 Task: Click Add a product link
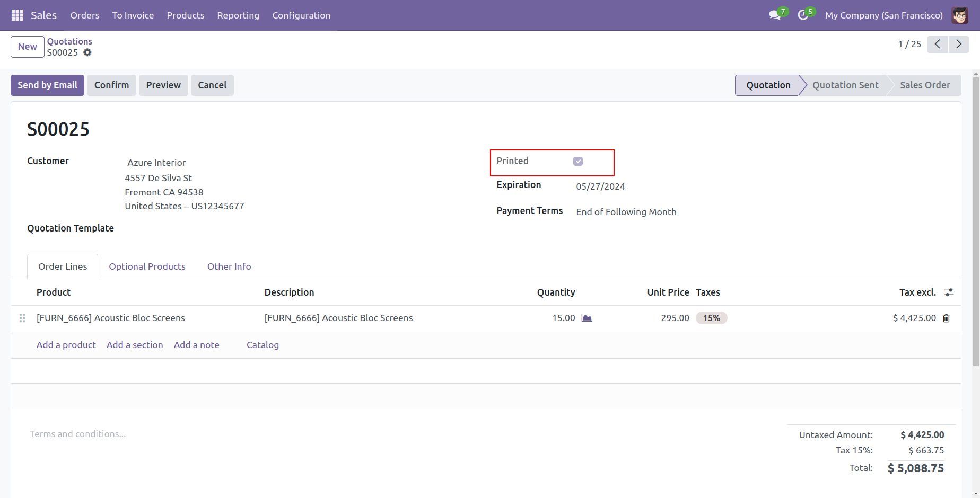[66, 345]
